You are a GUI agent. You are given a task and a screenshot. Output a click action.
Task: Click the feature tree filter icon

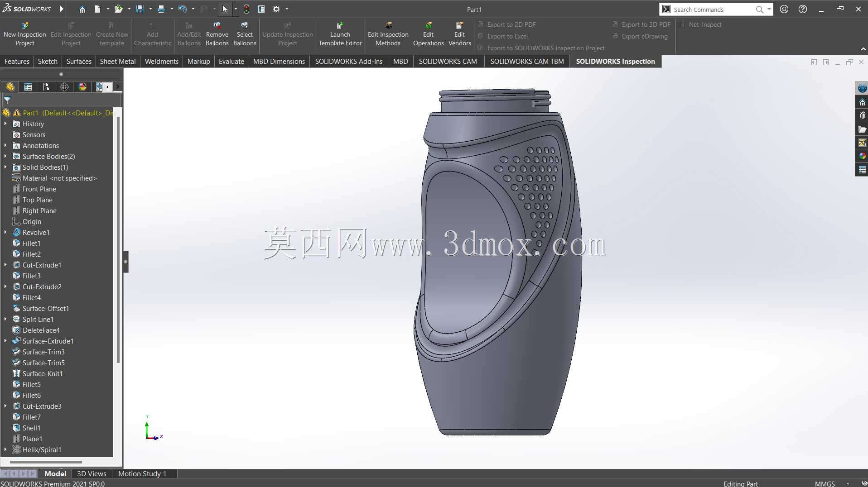click(x=7, y=100)
